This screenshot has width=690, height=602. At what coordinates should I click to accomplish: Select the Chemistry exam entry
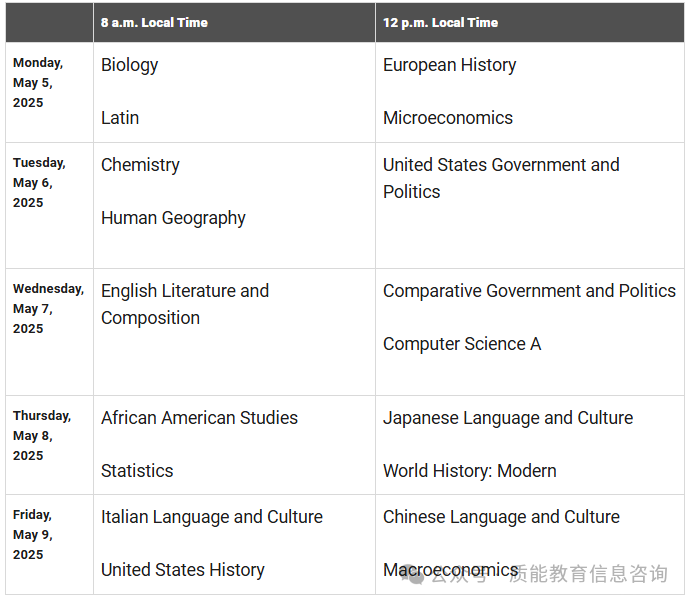[140, 165]
